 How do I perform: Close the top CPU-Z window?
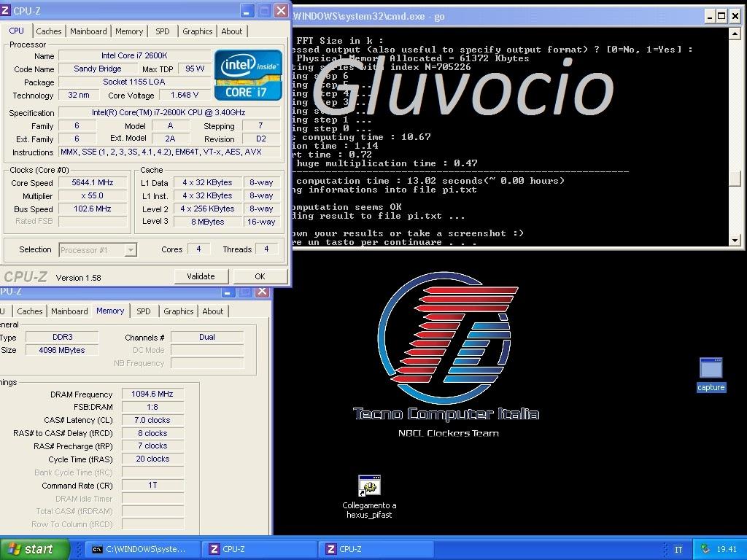coord(281,11)
